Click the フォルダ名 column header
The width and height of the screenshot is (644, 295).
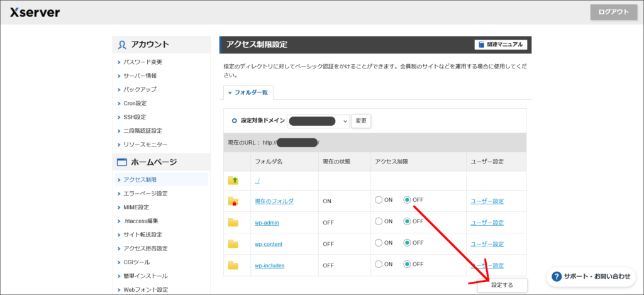(269, 162)
